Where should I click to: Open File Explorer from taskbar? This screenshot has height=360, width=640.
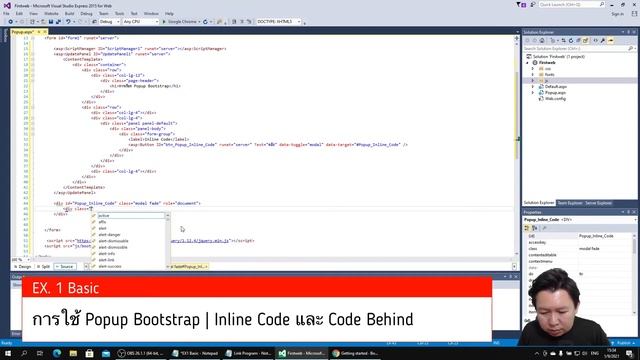73,353
